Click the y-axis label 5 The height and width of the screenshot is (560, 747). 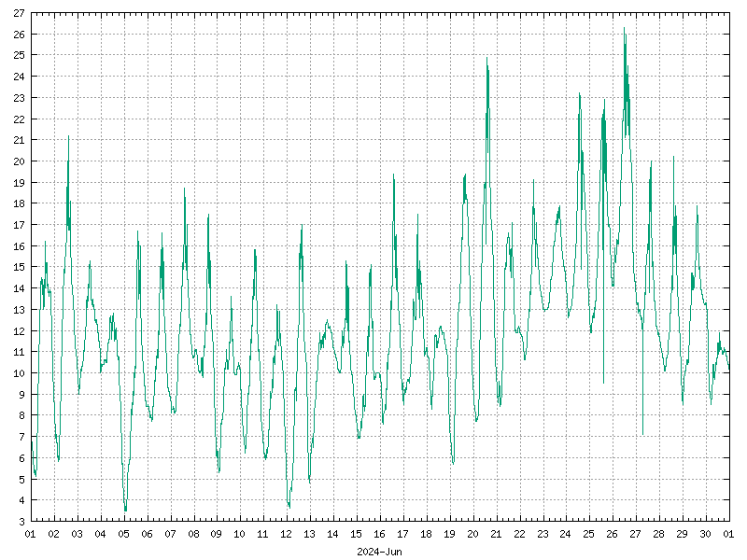(21, 479)
